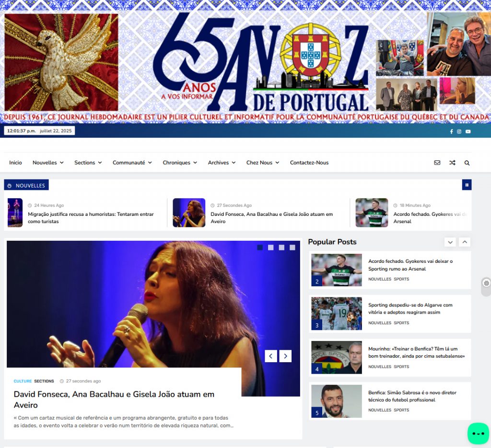Open popular post Benfica Simão Sabrosa
The width and height of the screenshot is (491, 448).
(412, 396)
